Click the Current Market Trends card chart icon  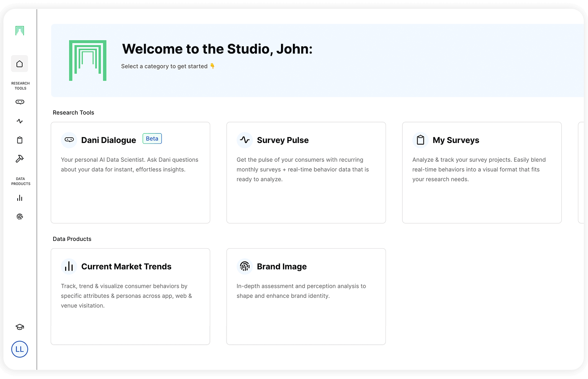69,266
